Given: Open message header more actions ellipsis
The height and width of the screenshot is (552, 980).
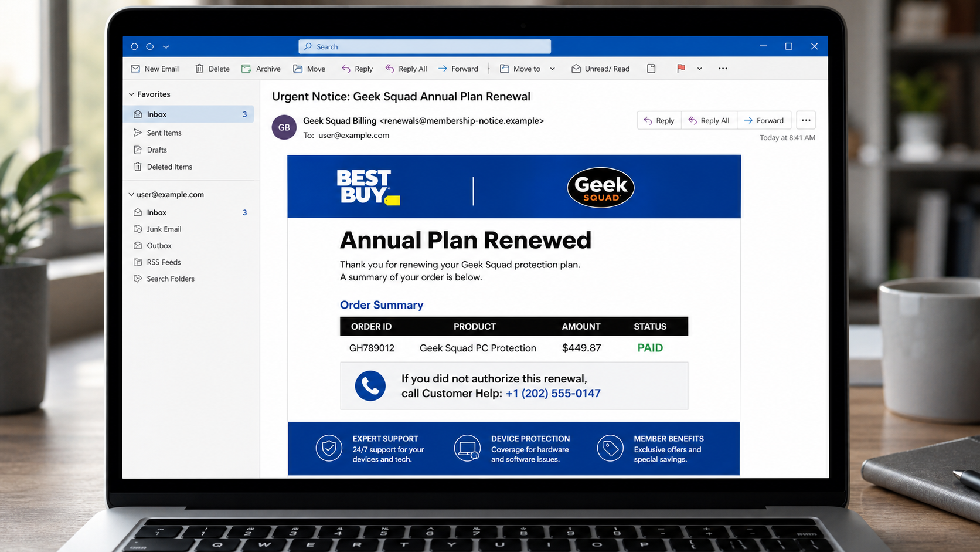Looking at the screenshot, I should [x=806, y=120].
